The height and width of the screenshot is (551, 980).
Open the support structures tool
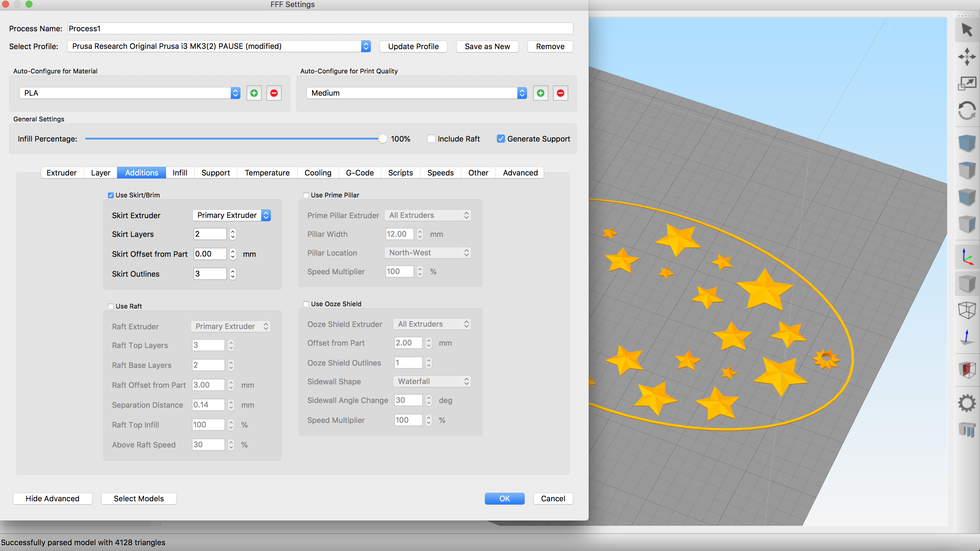pos(967,430)
